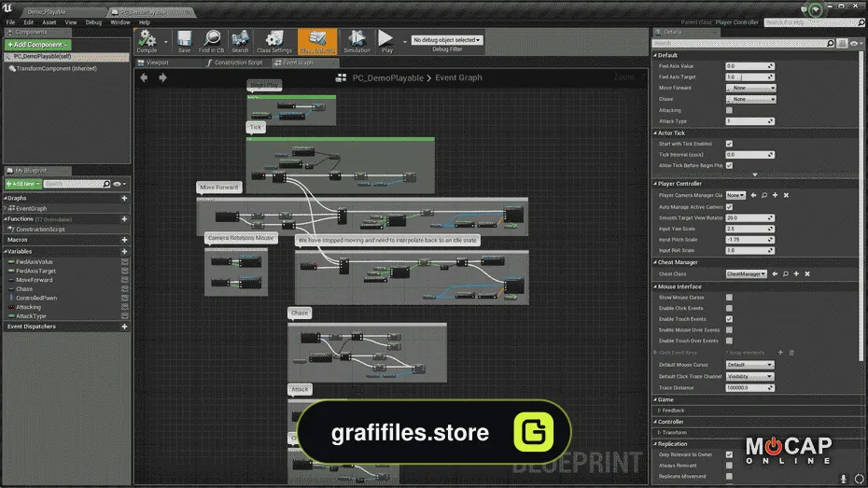Screen dimensions: 868x488
Task: Enable Mouse Over Events checkbox
Action: (729, 329)
